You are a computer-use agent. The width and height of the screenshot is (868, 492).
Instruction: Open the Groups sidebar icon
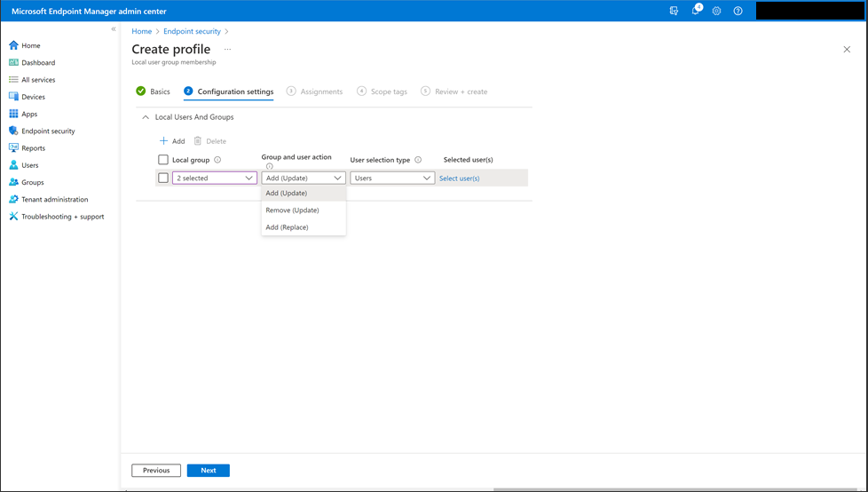14,182
